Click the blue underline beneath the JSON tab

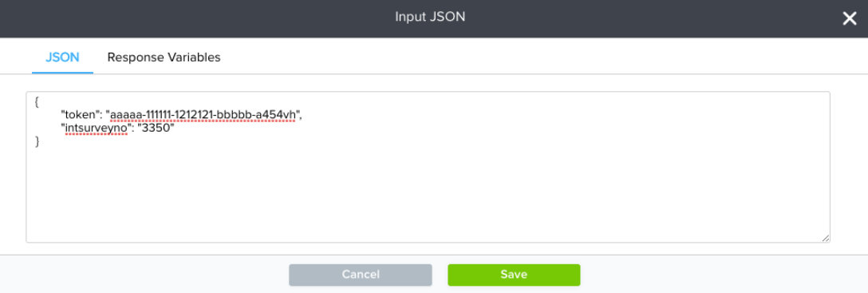tap(62, 73)
